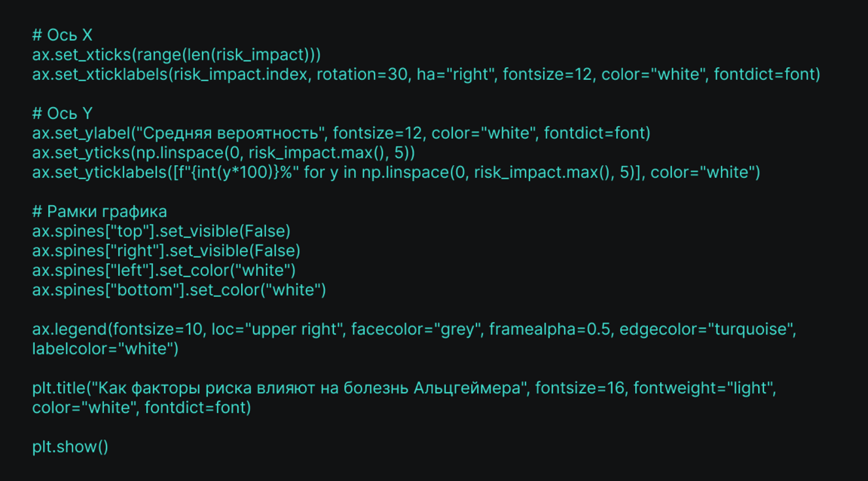The image size is (868, 481).
Task: Click the plt.show() line
Action: [x=70, y=447]
